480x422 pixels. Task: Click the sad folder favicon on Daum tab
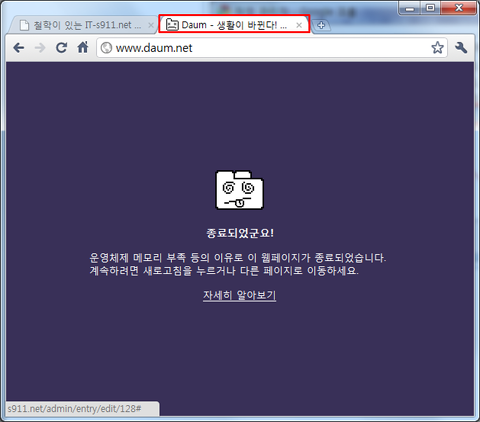[172, 25]
